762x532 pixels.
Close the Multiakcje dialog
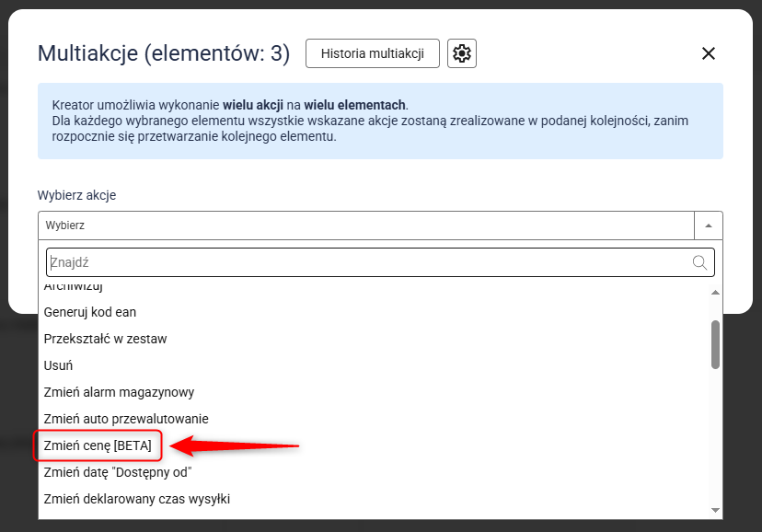click(x=708, y=53)
